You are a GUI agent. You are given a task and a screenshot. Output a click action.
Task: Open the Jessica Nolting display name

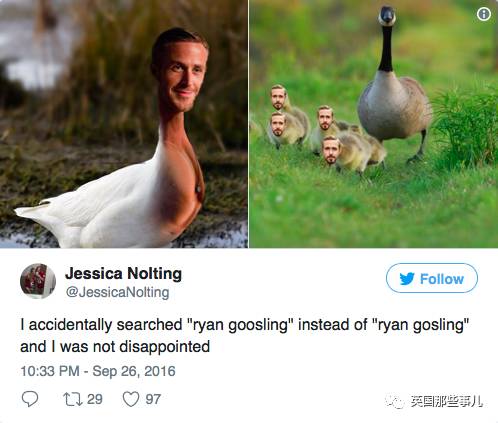tap(123, 274)
